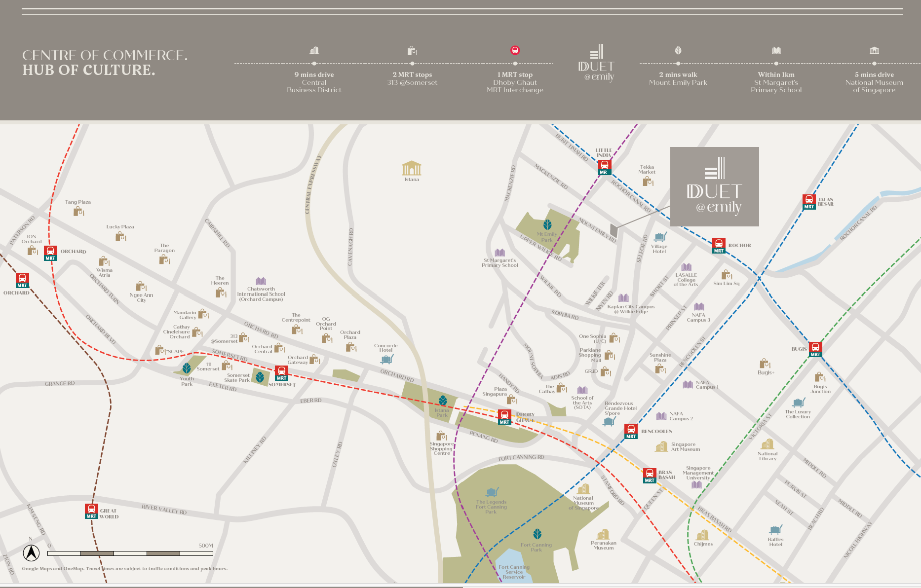This screenshot has width=921, height=588.
Task: Click the Raffles Hotel luggage icon
Action: pyautogui.click(x=775, y=530)
